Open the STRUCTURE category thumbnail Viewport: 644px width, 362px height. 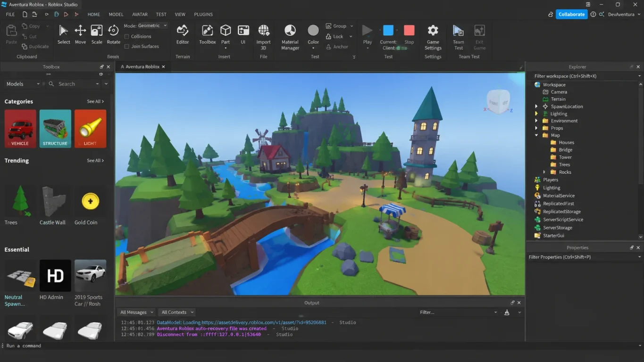(x=55, y=129)
